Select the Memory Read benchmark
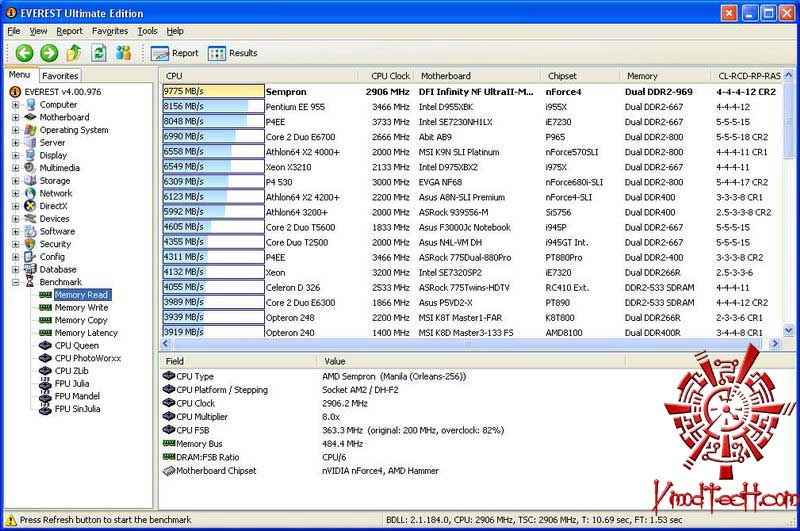800x531 pixels. [81, 295]
